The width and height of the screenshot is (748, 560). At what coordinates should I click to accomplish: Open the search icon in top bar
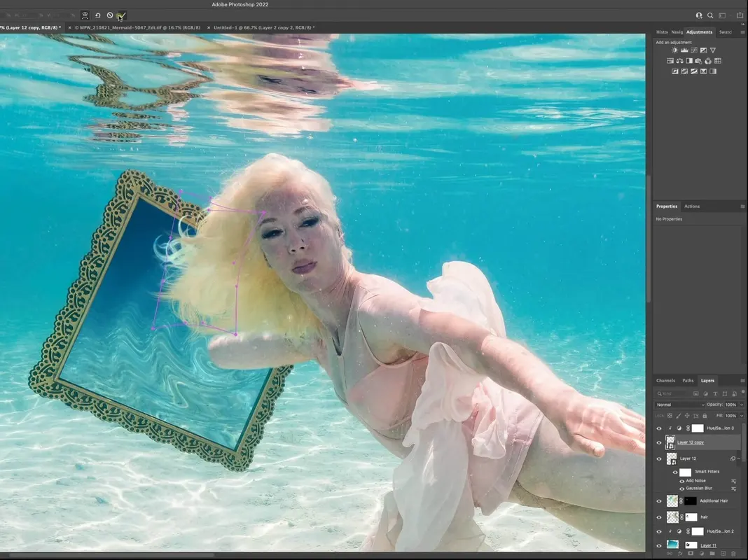(x=710, y=15)
